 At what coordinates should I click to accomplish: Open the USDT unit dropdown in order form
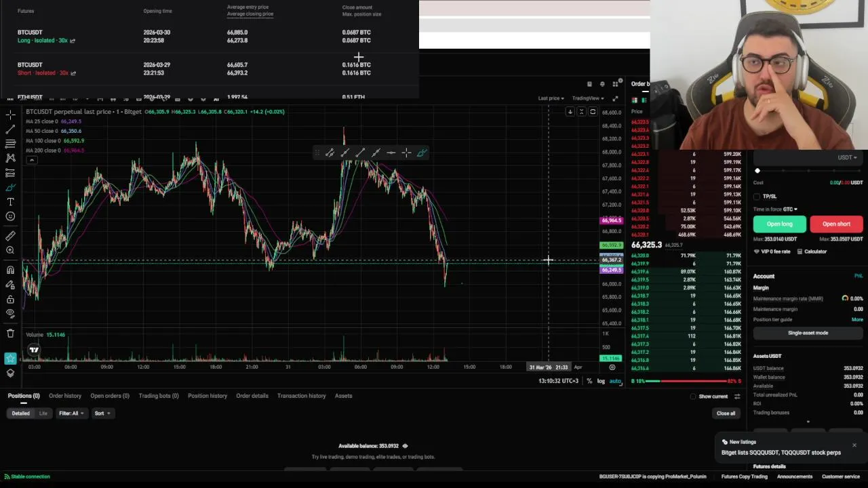click(847, 158)
